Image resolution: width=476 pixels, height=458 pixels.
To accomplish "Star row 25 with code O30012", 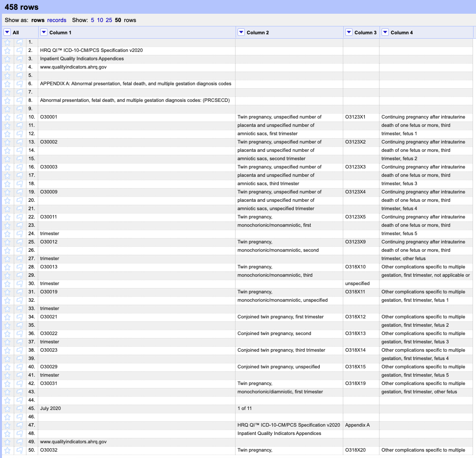I will pyautogui.click(x=7, y=242).
